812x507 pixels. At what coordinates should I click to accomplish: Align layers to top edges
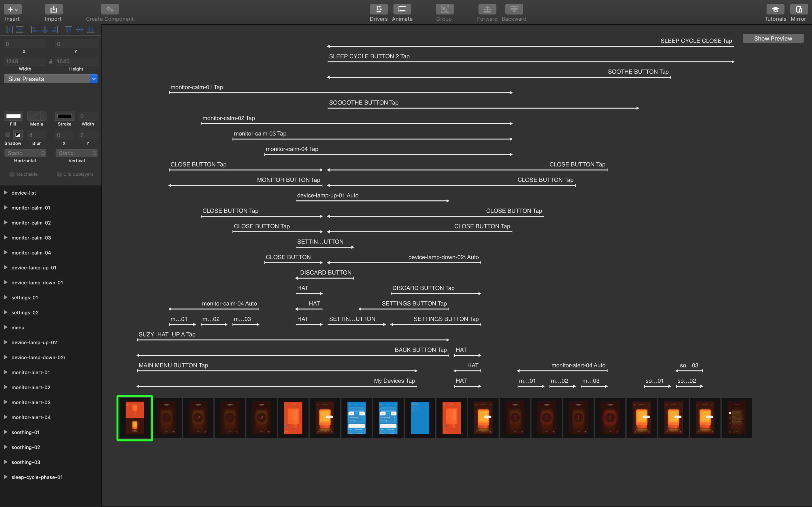tap(68, 30)
